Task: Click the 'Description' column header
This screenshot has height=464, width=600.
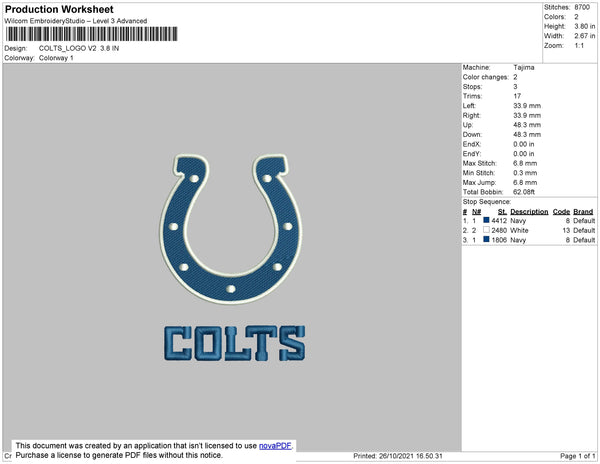Action: click(x=529, y=212)
